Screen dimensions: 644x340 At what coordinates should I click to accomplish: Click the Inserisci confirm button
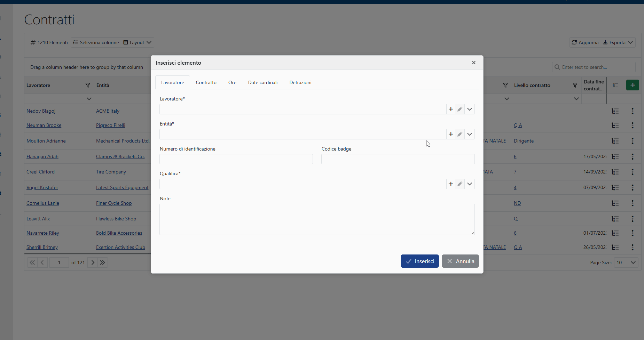pyautogui.click(x=419, y=261)
